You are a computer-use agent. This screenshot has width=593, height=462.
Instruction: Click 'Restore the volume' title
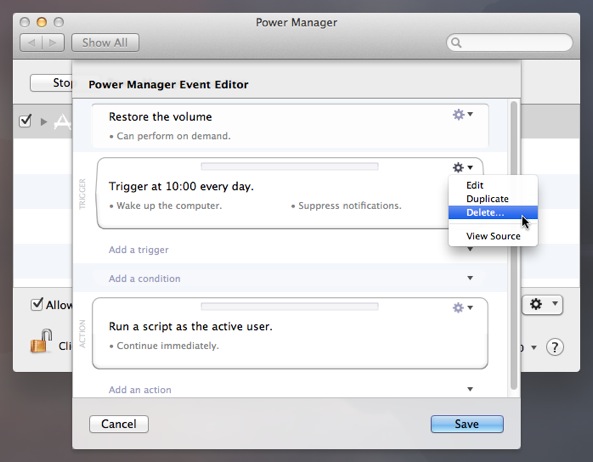tap(160, 117)
